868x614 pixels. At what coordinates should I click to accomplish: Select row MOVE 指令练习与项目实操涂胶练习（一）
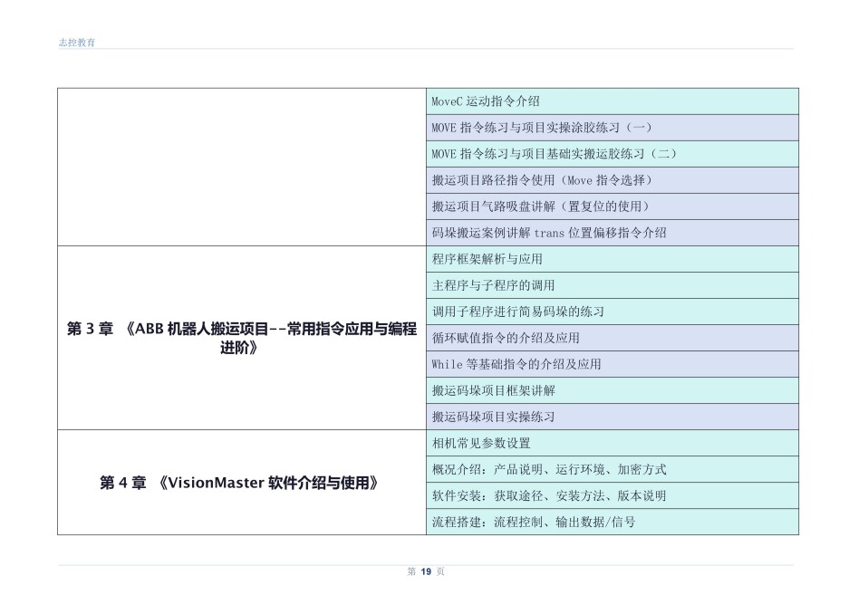coord(612,128)
